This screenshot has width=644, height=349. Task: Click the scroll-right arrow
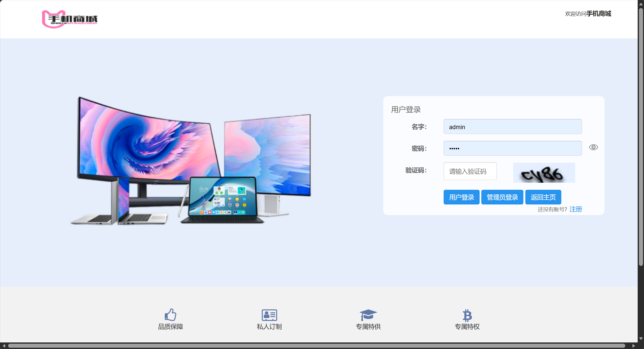pos(633,346)
